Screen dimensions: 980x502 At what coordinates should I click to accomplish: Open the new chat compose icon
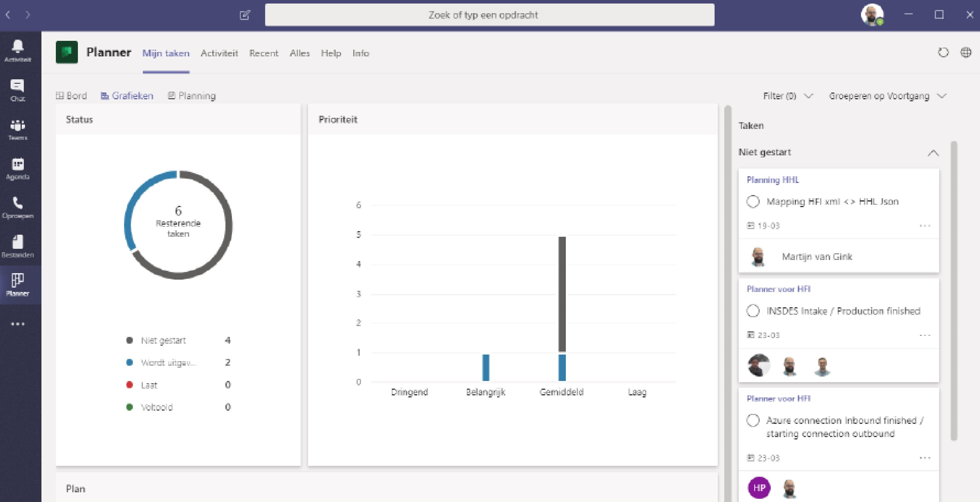coord(246,15)
